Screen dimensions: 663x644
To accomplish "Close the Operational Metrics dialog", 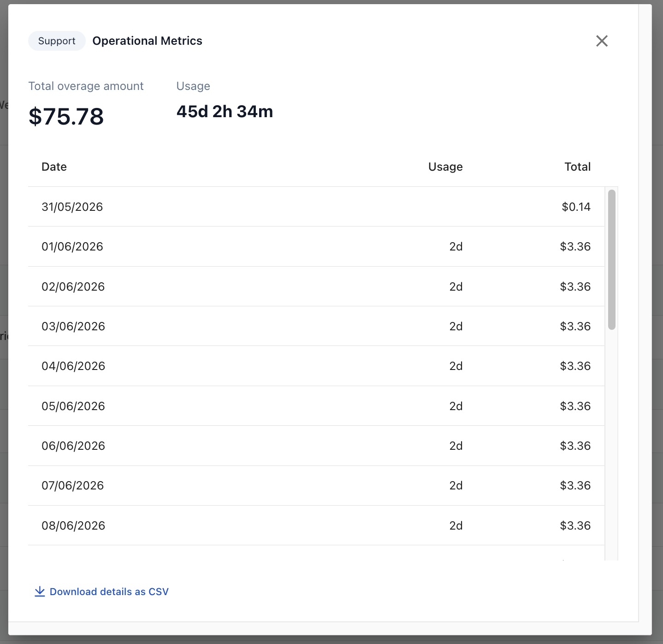I will click(602, 41).
